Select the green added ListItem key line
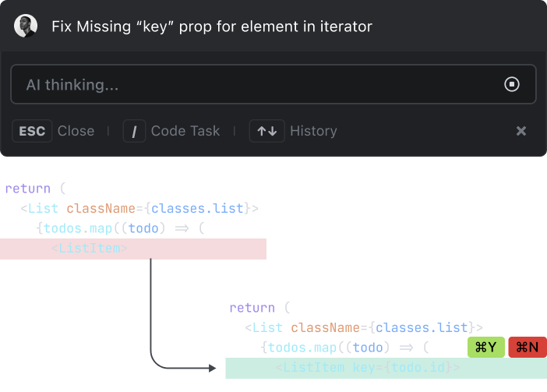 click(386, 368)
